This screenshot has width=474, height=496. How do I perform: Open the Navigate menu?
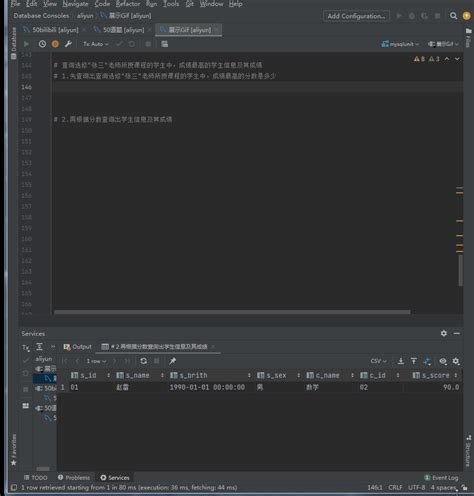[75, 4]
